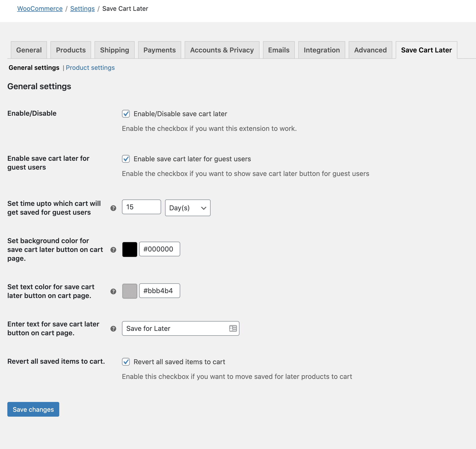The image size is (476, 449).
Task: Click the guest cart time number field
Action: pyautogui.click(x=141, y=207)
